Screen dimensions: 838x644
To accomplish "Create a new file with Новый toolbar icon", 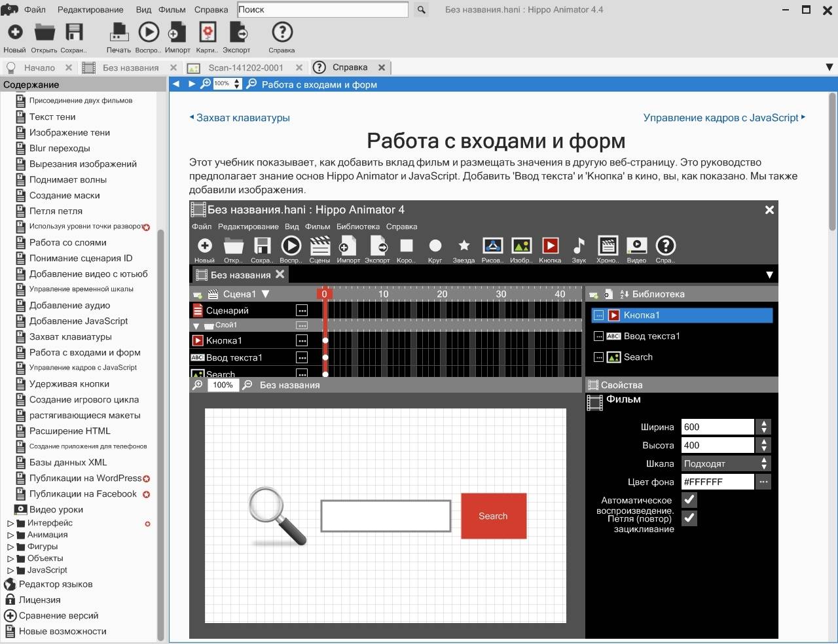I will [14, 32].
